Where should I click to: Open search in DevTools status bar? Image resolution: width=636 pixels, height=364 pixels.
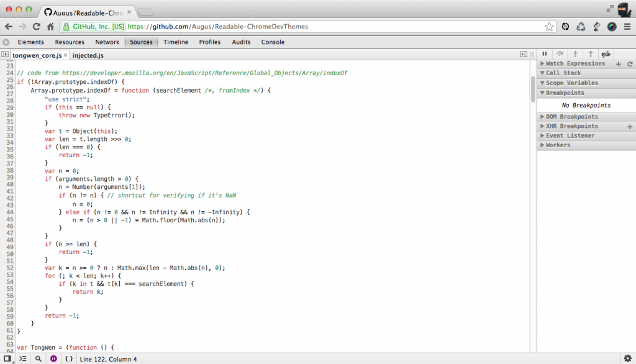pos(39,358)
